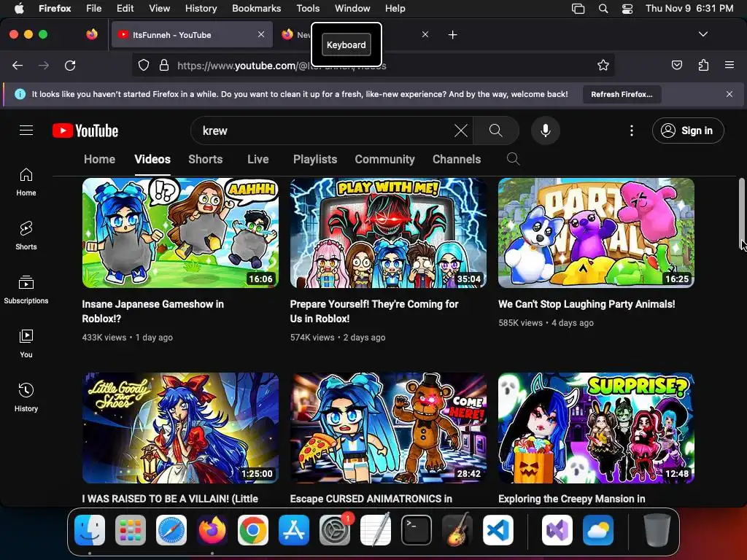Open Firefox View pinned icon
This screenshot has height=560, width=747.
[92, 34]
